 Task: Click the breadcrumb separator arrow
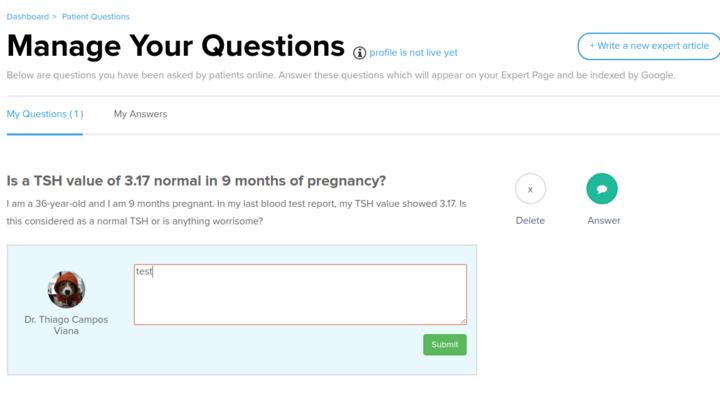point(54,17)
